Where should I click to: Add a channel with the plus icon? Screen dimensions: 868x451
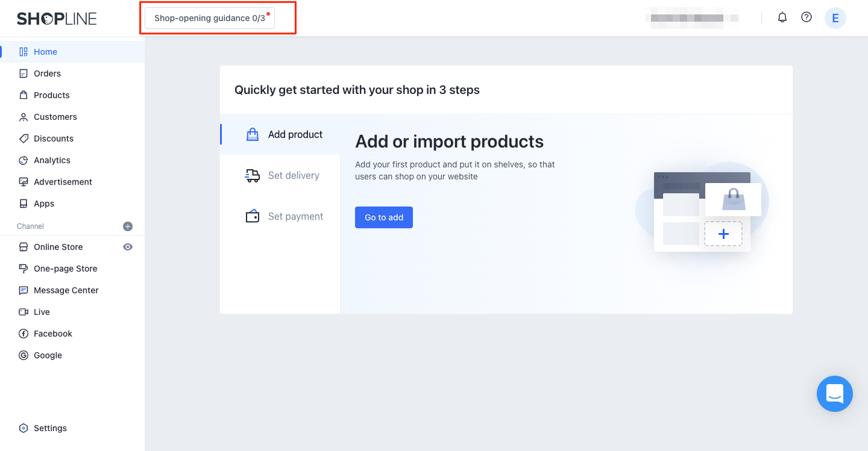128,226
